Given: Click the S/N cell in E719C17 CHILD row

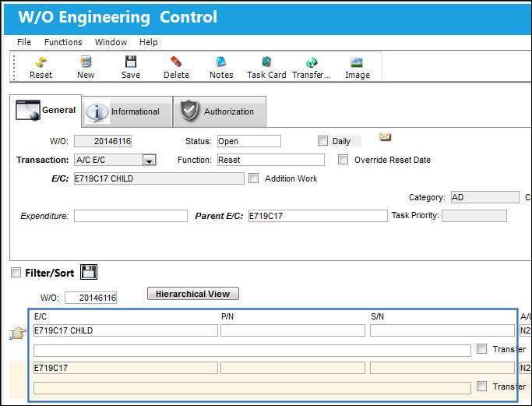Looking at the screenshot, I should click(442, 330).
